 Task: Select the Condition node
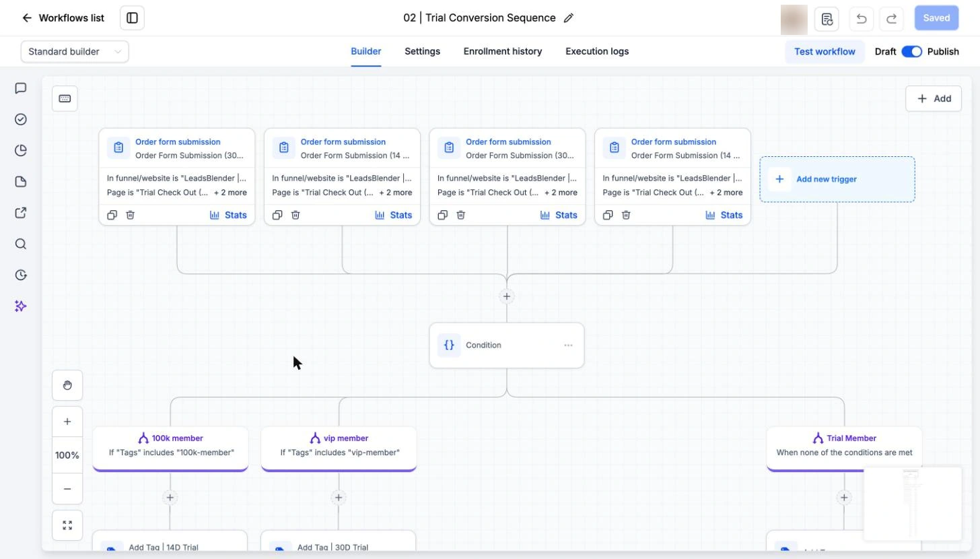tap(507, 346)
